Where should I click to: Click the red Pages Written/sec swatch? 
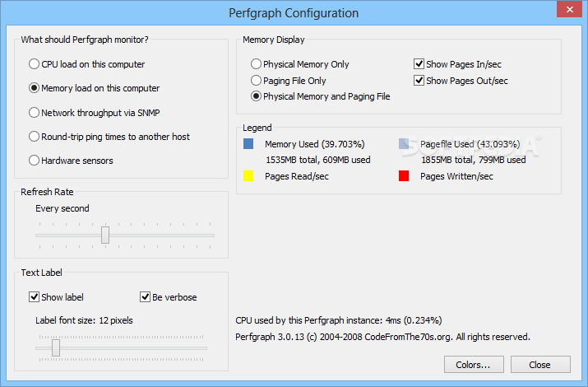tap(404, 176)
